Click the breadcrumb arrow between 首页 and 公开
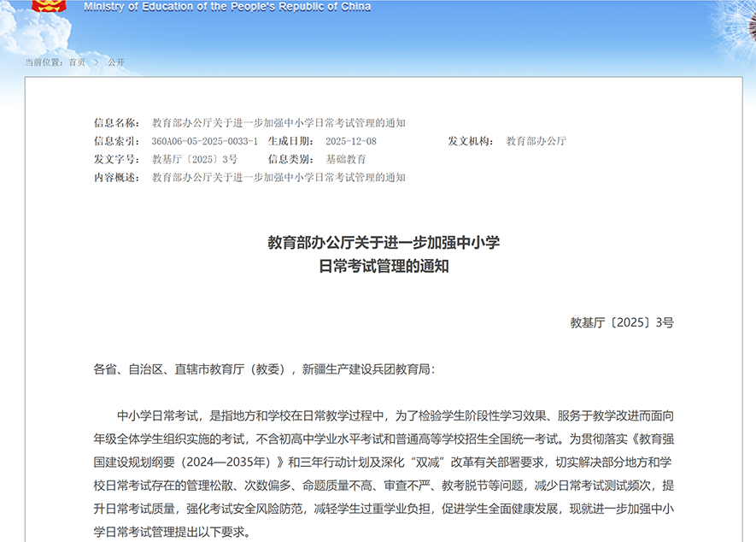Image resolution: width=756 pixels, height=542 pixels. [x=97, y=62]
